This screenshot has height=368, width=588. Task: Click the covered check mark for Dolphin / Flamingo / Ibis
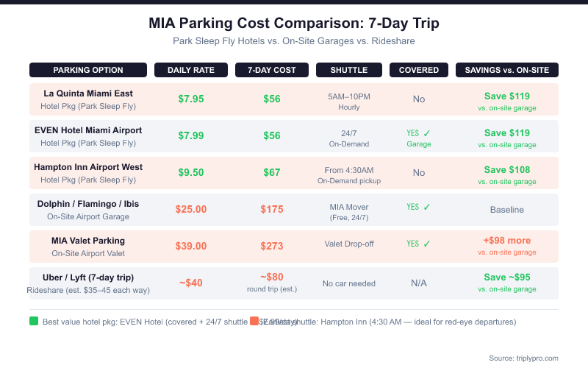pyautogui.click(x=427, y=207)
